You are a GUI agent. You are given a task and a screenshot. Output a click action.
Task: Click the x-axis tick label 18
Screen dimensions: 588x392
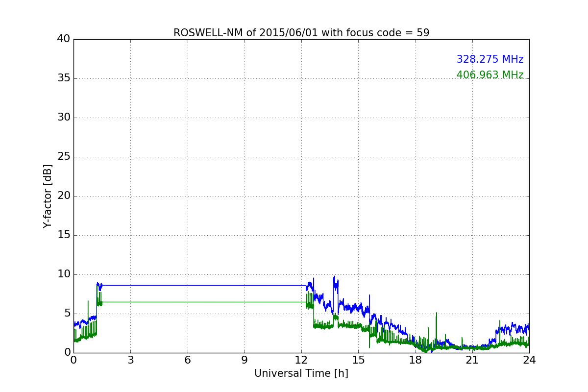coord(416,360)
